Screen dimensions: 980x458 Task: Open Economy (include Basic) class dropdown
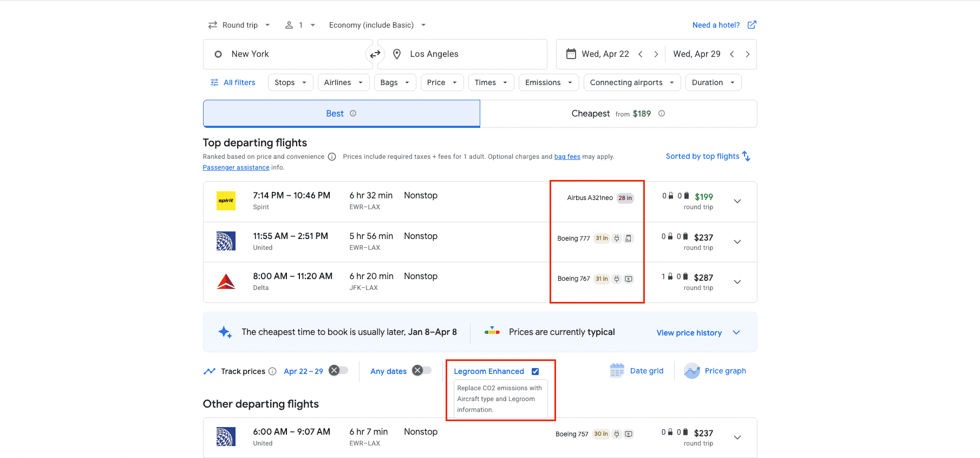(x=377, y=25)
